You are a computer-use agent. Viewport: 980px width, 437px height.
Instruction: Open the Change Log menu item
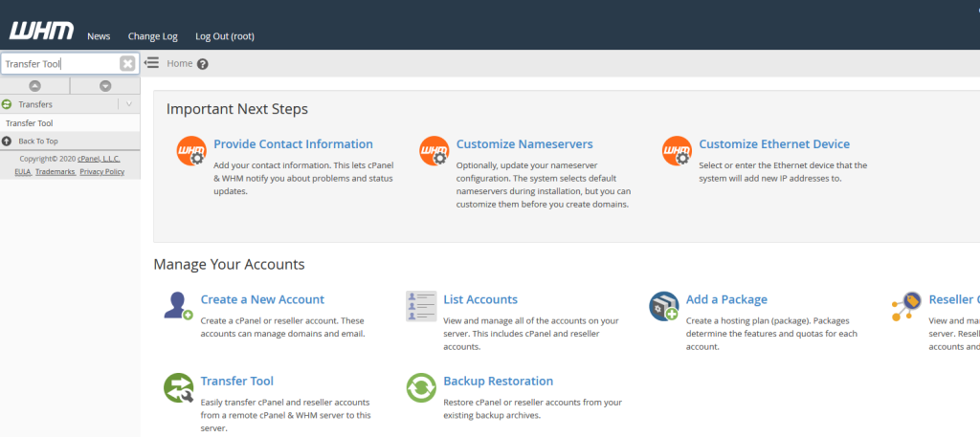click(153, 36)
